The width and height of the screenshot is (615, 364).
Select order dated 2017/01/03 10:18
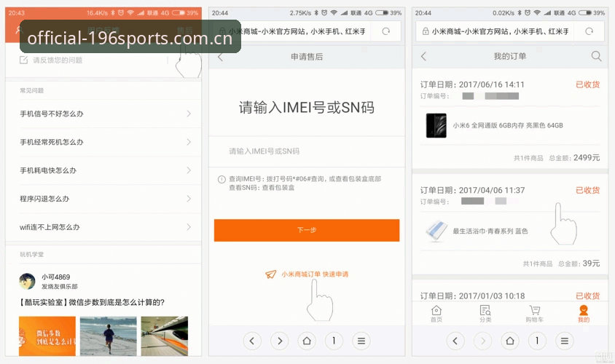pyautogui.click(x=472, y=296)
